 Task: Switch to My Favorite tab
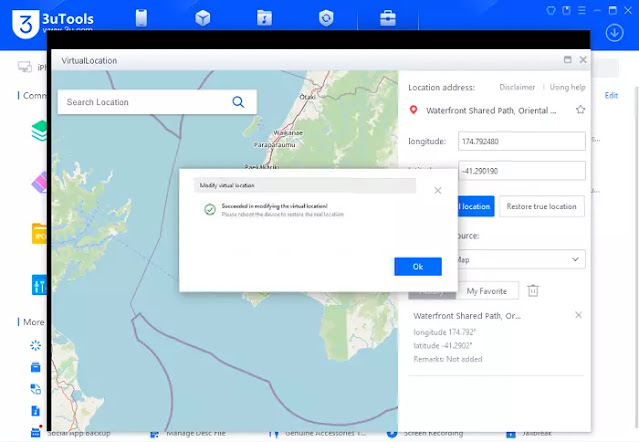487,291
